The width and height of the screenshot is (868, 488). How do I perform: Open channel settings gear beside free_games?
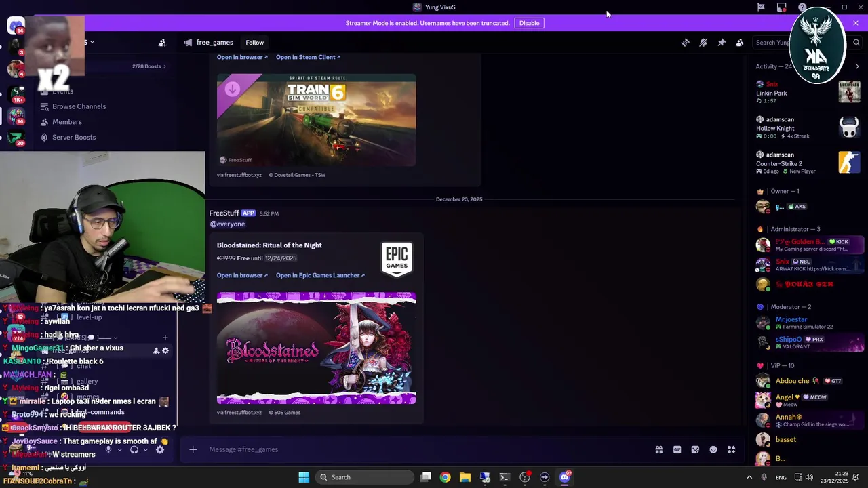click(x=165, y=350)
